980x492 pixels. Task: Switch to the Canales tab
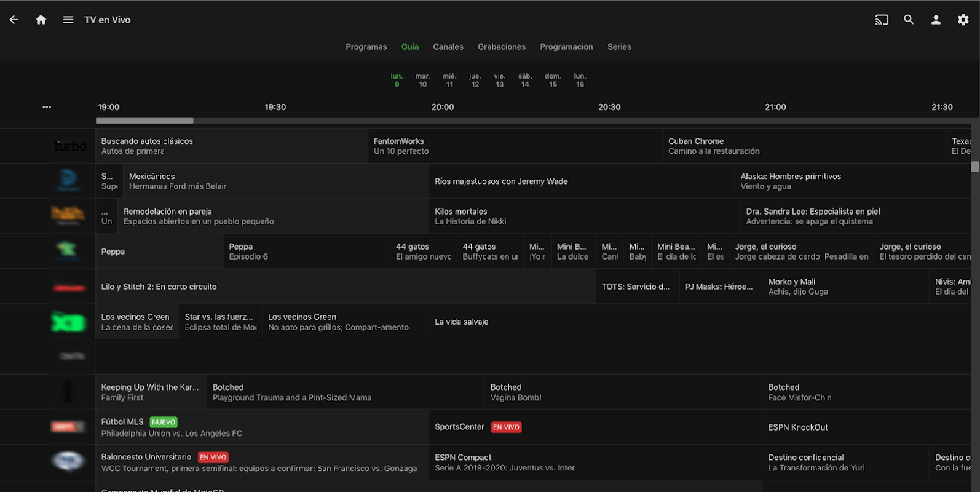448,47
